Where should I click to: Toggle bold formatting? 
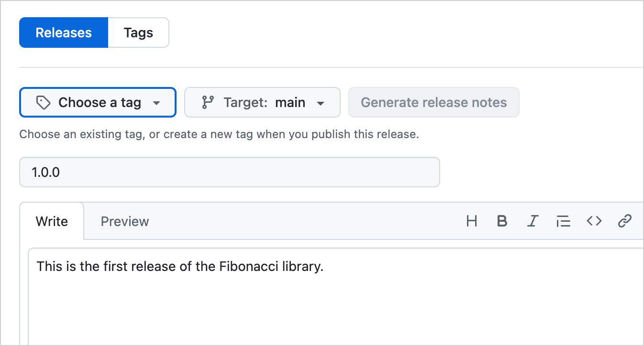pos(502,221)
